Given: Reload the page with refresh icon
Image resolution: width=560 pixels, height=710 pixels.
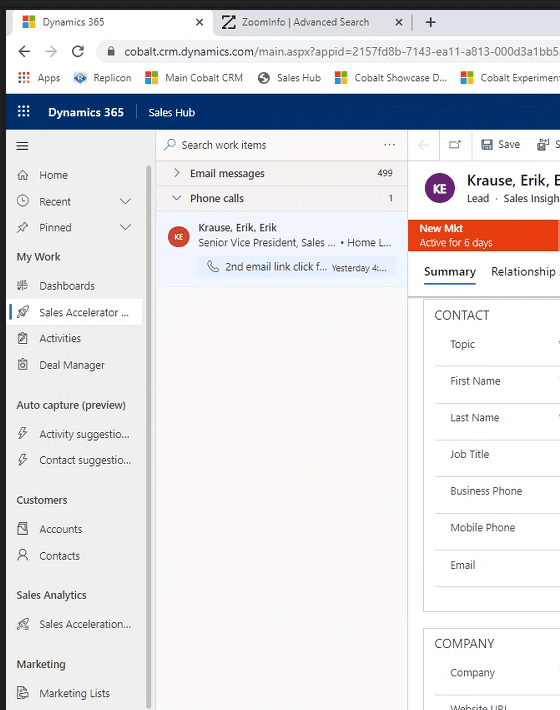Looking at the screenshot, I should [x=78, y=52].
